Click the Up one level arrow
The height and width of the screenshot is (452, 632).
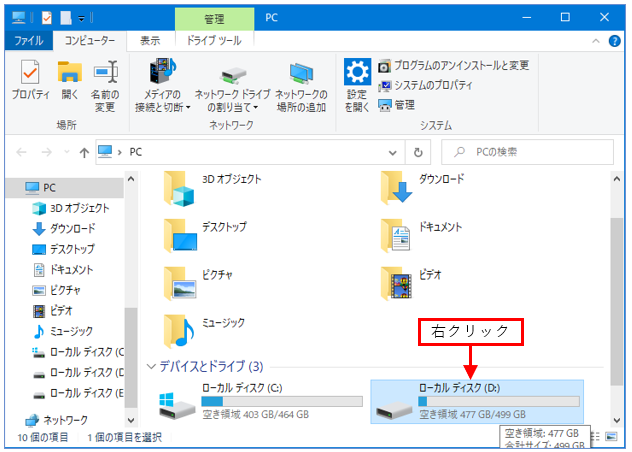click(84, 152)
